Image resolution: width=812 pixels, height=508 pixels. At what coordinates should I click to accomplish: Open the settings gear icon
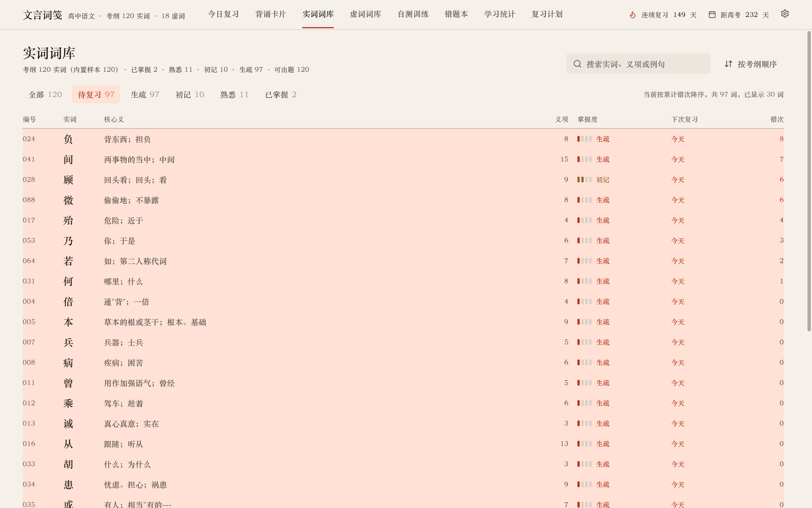coord(784,14)
